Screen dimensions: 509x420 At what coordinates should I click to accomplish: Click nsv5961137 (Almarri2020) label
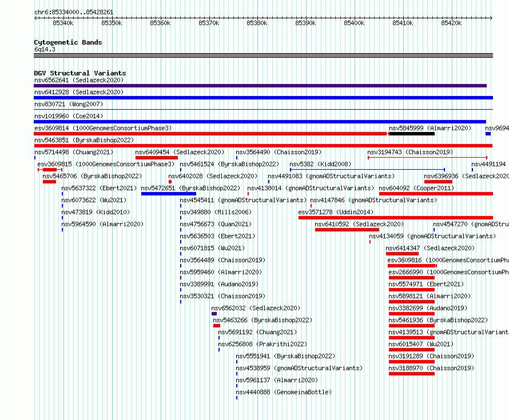click(277, 380)
